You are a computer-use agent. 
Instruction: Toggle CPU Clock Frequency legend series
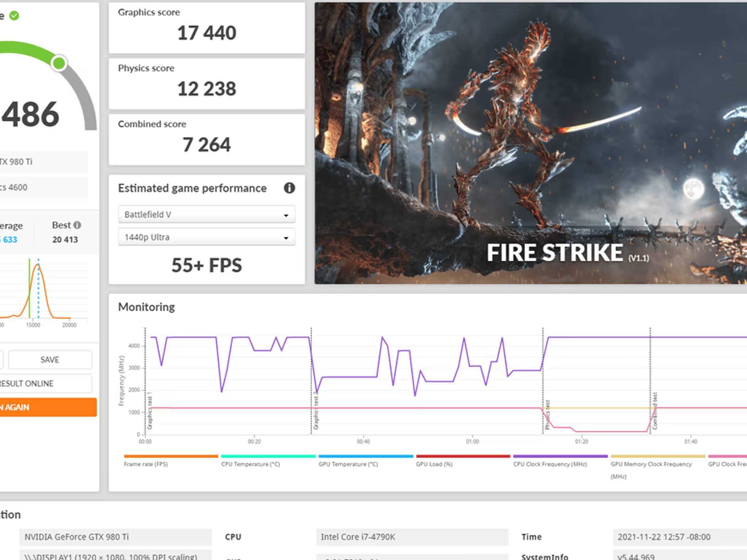pyautogui.click(x=550, y=464)
